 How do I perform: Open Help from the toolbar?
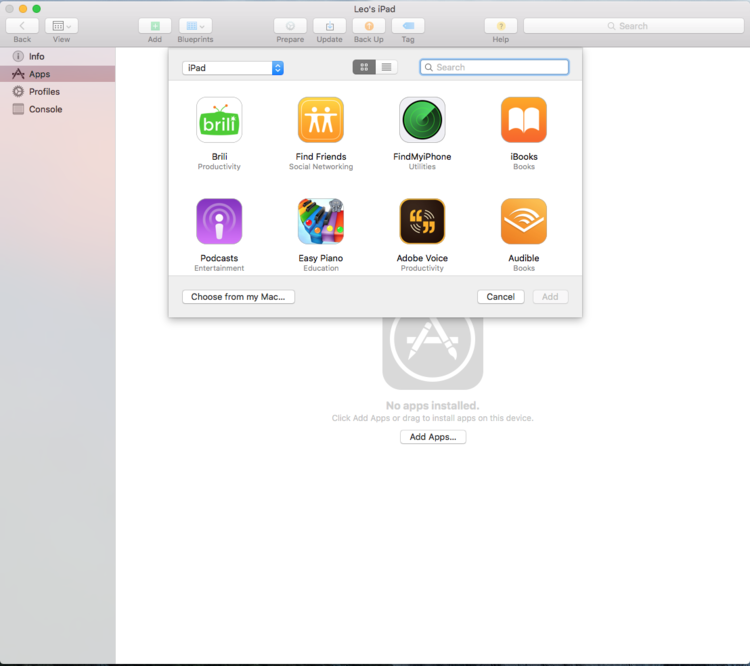click(x=501, y=26)
